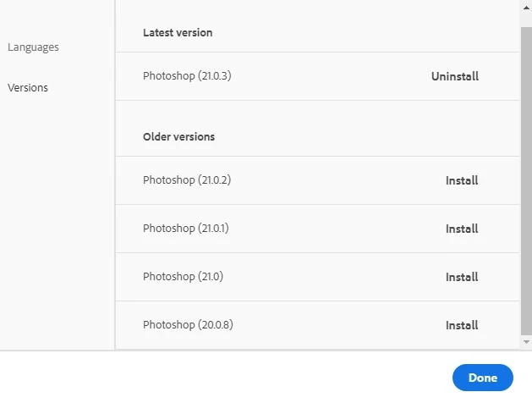Open the Languages section in sidebar
The width and height of the screenshot is (532, 403).
(x=33, y=47)
